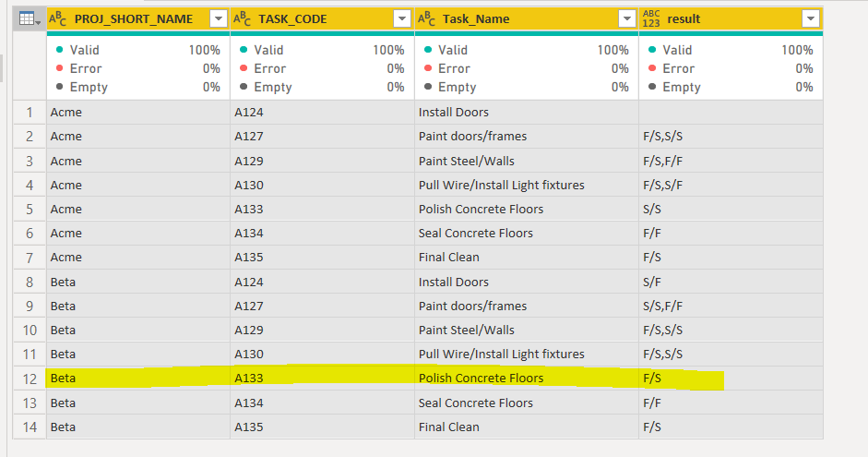This screenshot has width=868, height=457.
Task: Click the highlighted F/S result in row 12
Action: point(731,379)
